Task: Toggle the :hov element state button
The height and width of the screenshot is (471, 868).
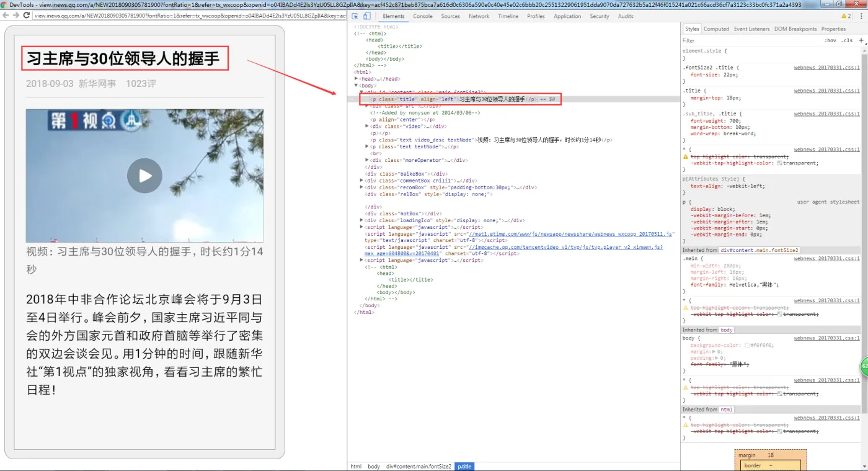Action: 830,40
